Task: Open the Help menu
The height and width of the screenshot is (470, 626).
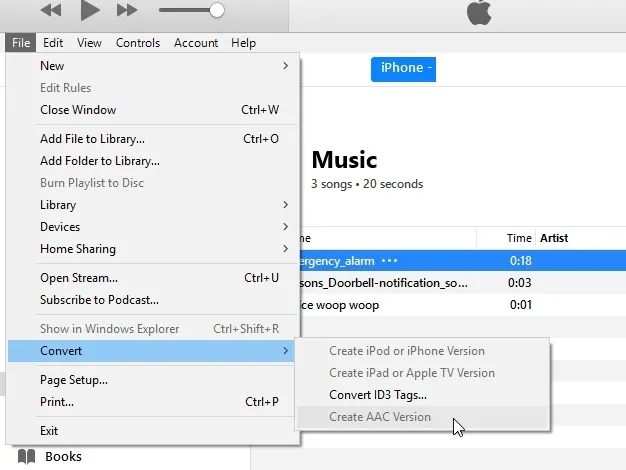Action: (243, 43)
